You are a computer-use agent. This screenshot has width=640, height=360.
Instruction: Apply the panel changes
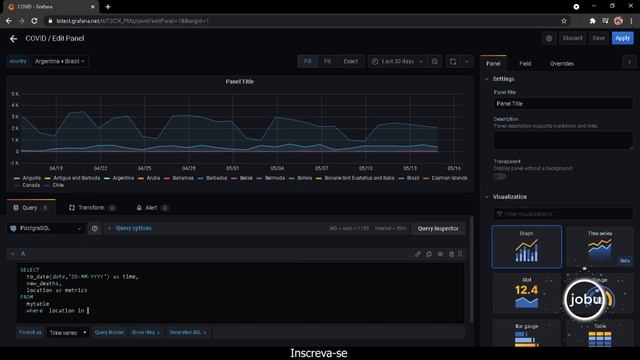(x=622, y=38)
